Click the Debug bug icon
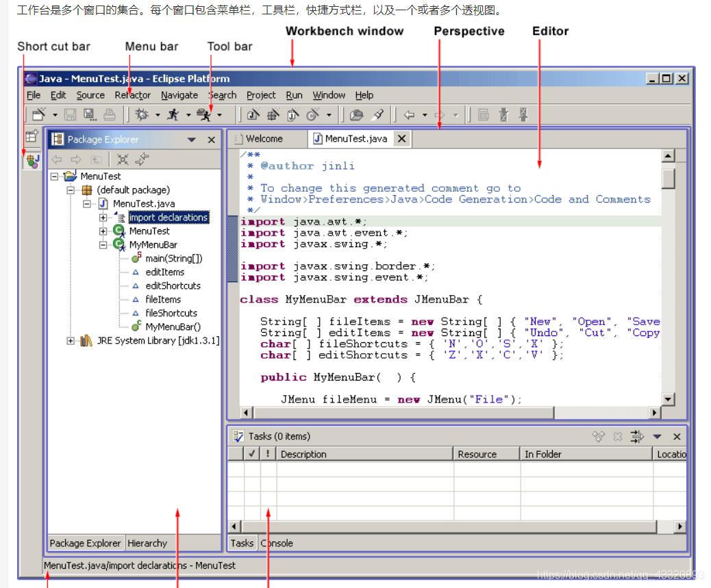Image resolution: width=711 pixels, height=588 pixels. pos(142,114)
